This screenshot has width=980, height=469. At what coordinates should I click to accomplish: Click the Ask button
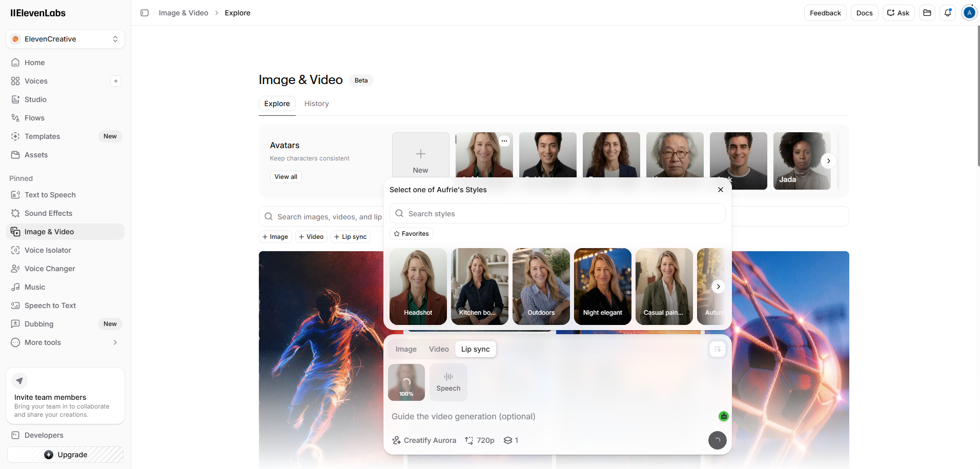point(899,13)
